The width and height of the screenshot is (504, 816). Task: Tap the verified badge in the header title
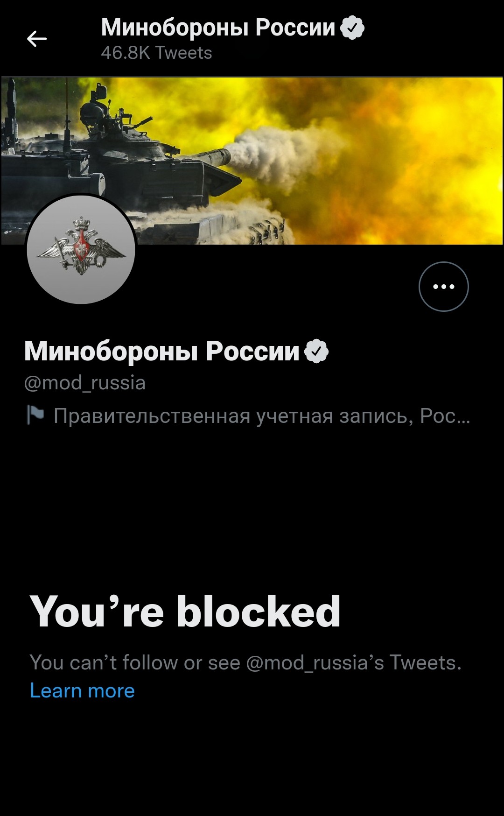(352, 28)
